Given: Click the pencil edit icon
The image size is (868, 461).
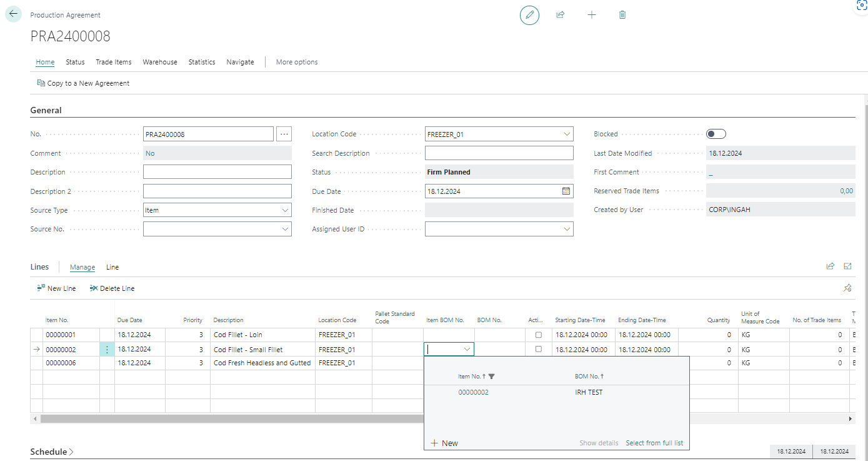Looking at the screenshot, I should tap(529, 14).
